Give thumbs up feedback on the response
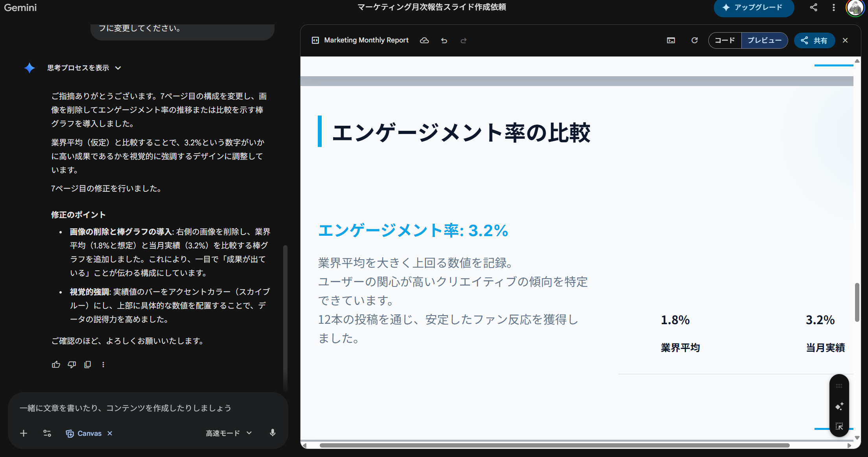 pos(56,365)
